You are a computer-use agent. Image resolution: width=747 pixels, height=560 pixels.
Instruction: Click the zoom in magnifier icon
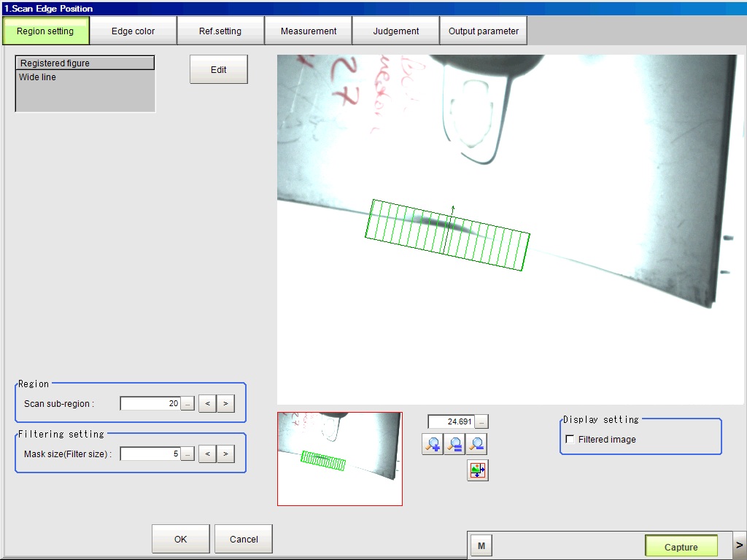(433, 444)
